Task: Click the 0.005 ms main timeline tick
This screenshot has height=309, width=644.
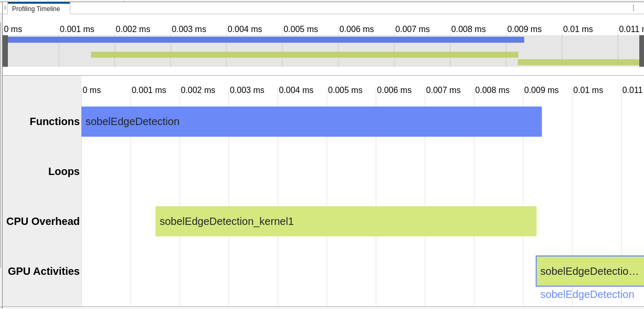Action: 345,90
